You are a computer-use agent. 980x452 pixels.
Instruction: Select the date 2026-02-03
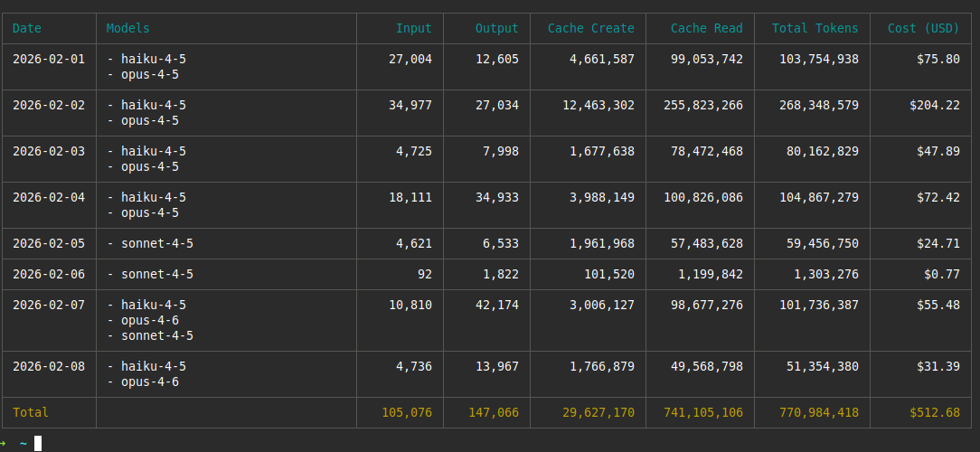pyautogui.click(x=49, y=151)
